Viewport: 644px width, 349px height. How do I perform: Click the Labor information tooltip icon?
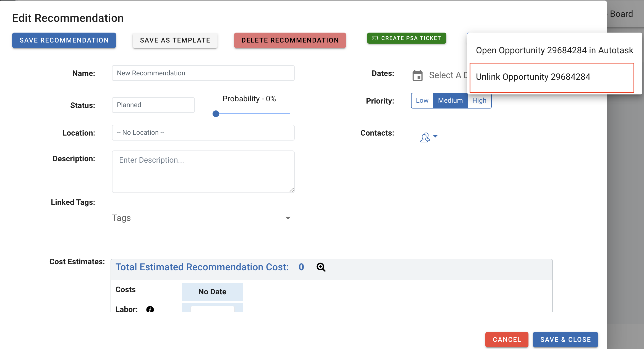pyautogui.click(x=150, y=310)
